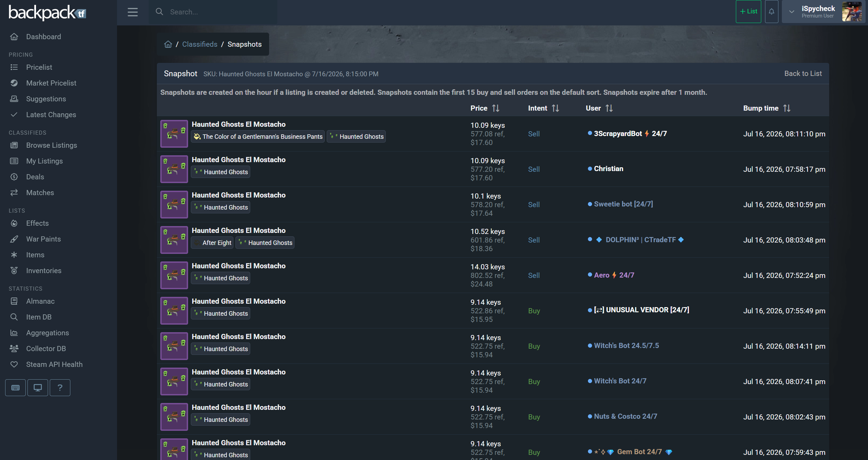Click the Collector DB people icon
This screenshot has width=868, height=460.
click(14, 349)
